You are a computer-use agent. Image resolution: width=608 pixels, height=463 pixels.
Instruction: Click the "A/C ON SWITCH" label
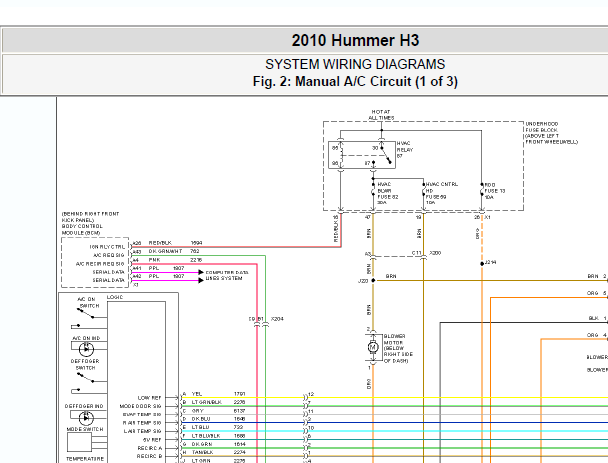(x=88, y=302)
